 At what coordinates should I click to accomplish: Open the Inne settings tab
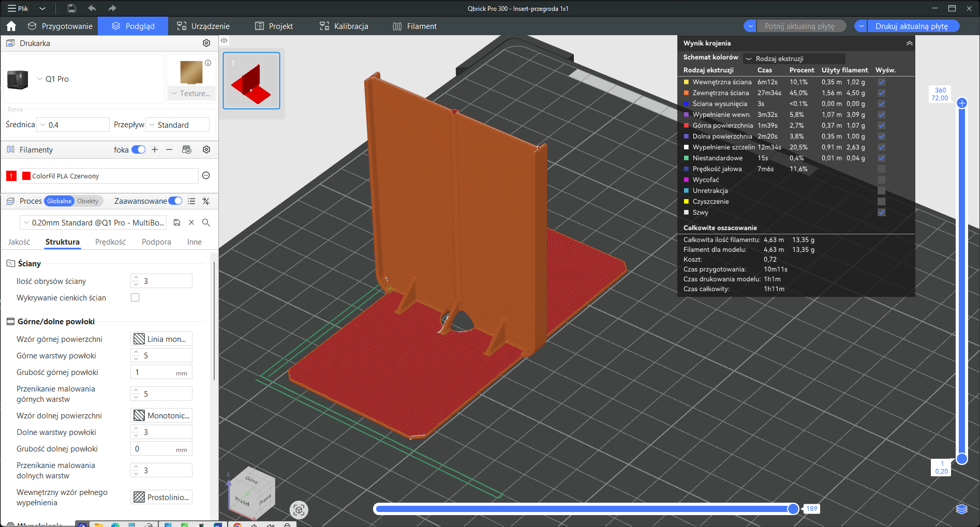coord(195,242)
